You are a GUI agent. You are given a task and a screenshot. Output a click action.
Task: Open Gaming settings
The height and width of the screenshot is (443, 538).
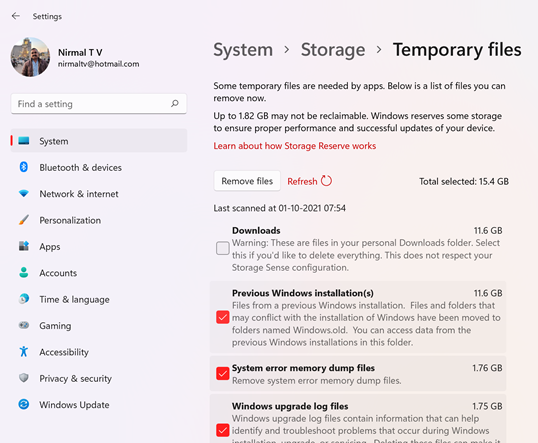[99, 325]
